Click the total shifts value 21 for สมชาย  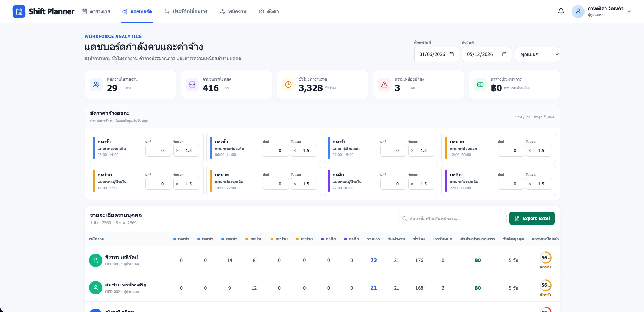(374, 288)
